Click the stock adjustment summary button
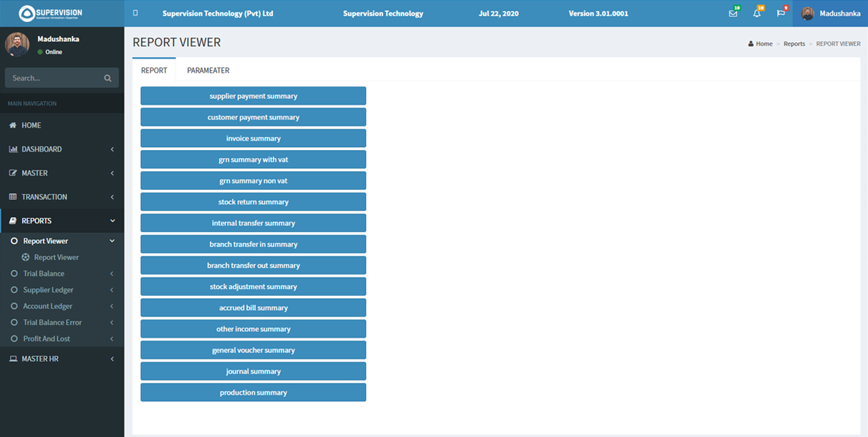The width and height of the screenshot is (868, 437). pyautogui.click(x=253, y=286)
